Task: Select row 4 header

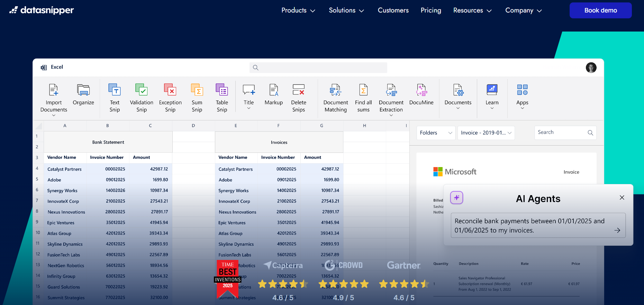Action: (x=37, y=168)
